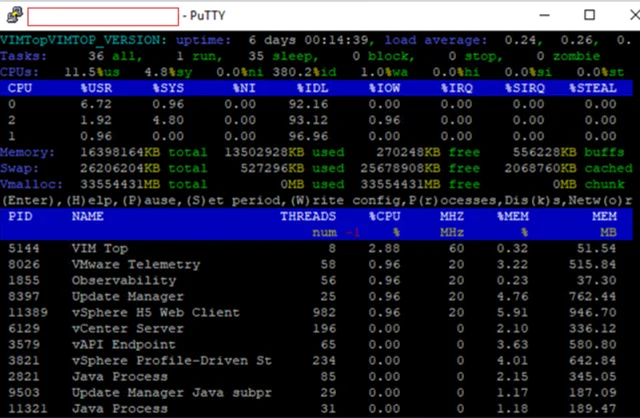Click the 762.44 MB memory value
The image size is (640, 418).
[x=593, y=297]
